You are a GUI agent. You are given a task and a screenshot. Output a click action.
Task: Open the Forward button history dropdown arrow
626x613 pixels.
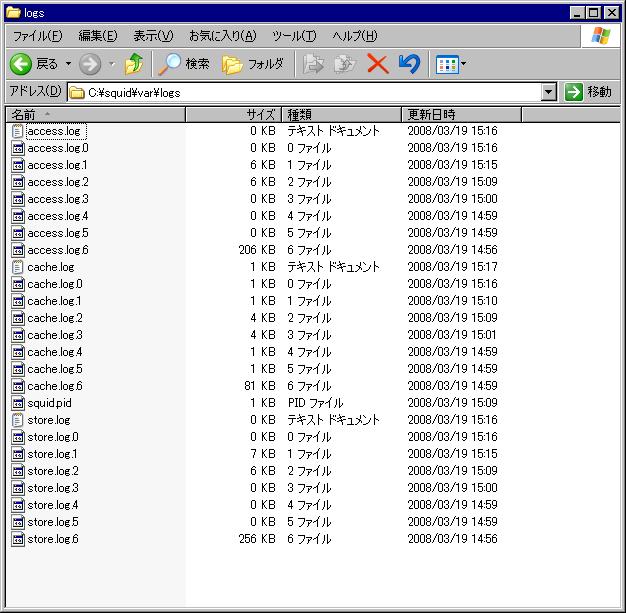coord(112,64)
